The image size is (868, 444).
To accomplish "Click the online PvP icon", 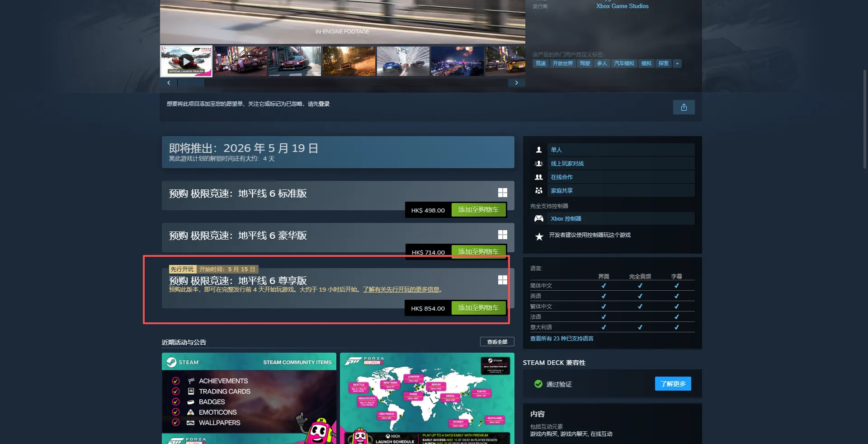I will coord(538,164).
